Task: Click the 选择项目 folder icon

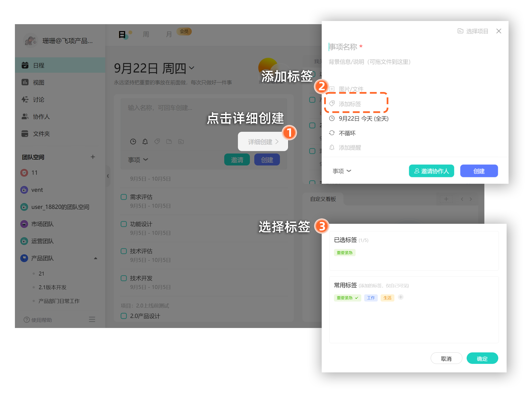Action: click(x=460, y=31)
